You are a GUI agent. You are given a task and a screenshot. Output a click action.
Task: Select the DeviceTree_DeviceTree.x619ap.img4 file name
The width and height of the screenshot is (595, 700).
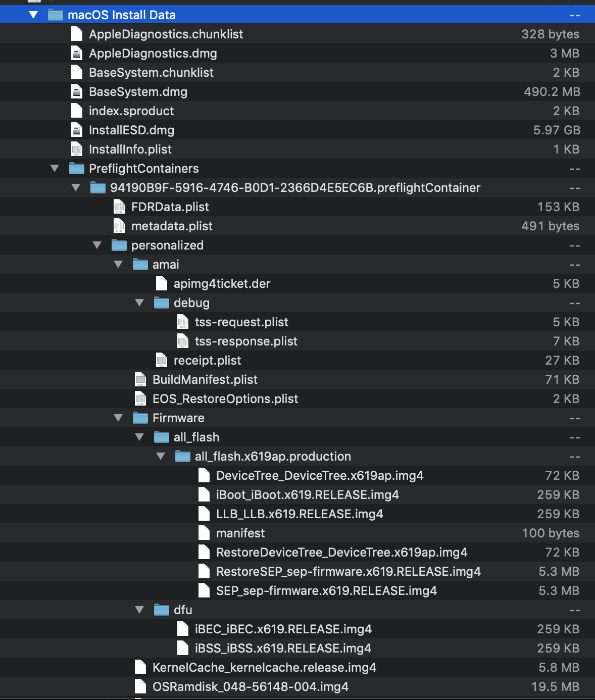coord(320,476)
